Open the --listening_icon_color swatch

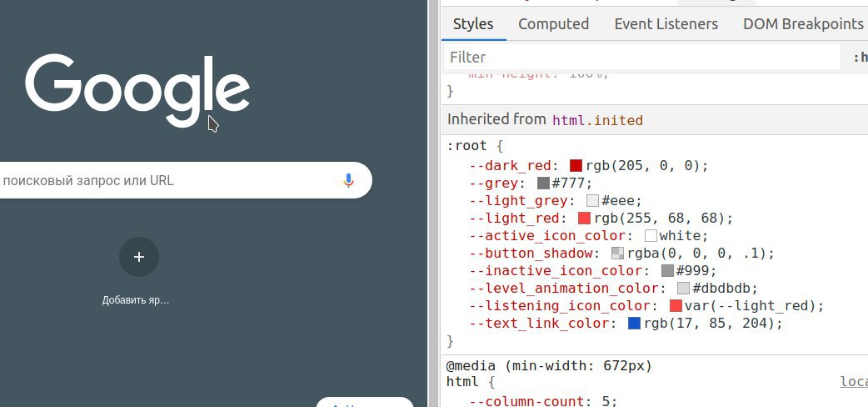tap(676, 305)
